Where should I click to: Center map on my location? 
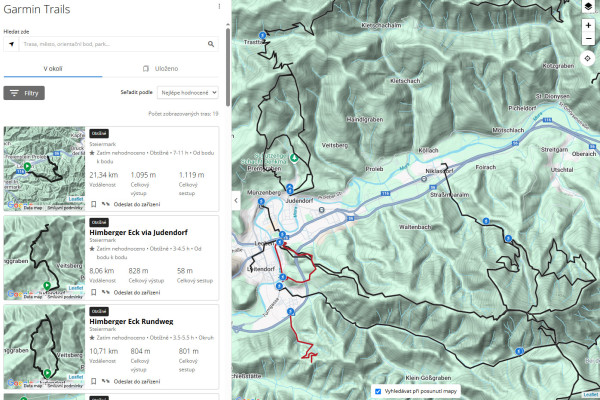pos(587,59)
